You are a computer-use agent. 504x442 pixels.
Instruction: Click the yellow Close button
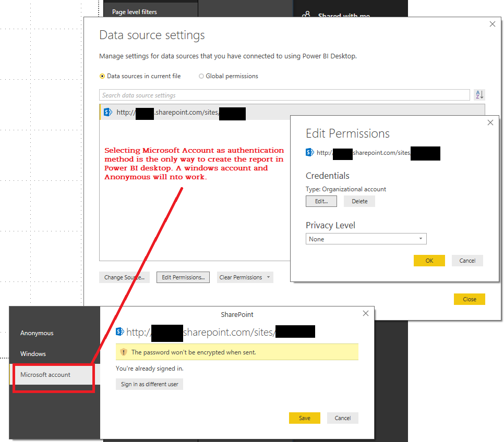pos(469,299)
